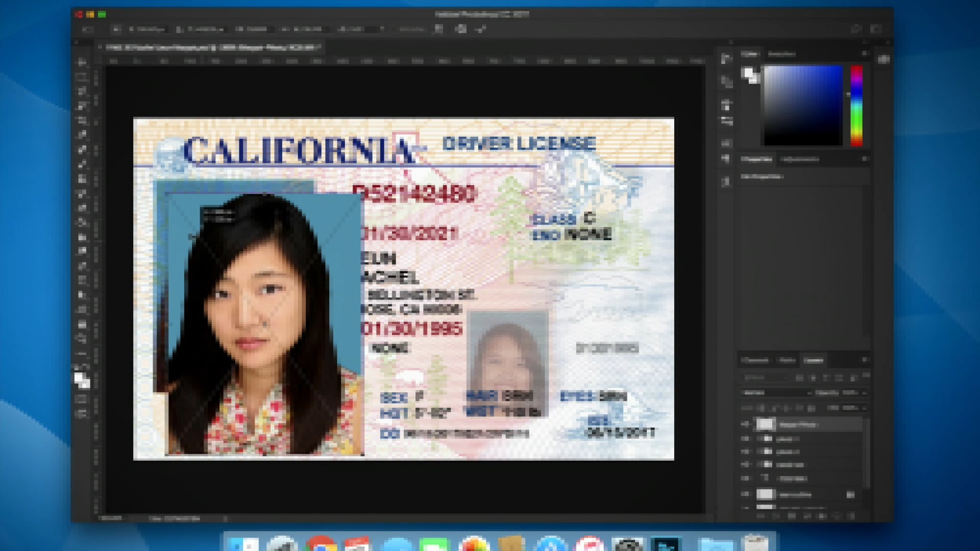Open the History collapsed panel icon
Screen dimensions: 980x551
pos(726,59)
